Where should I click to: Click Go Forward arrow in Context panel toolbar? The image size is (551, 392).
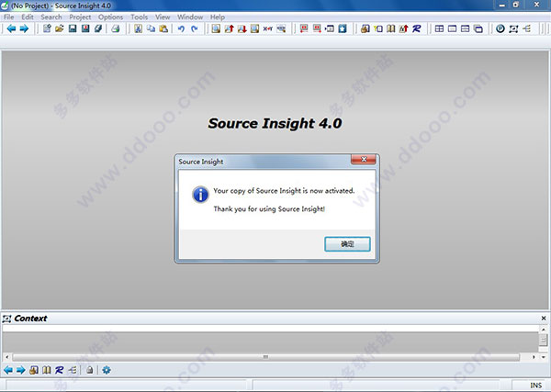[x=21, y=370]
